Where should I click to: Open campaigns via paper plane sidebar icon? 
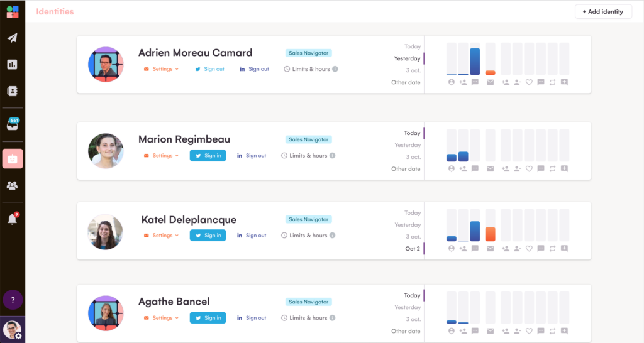click(13, 38)
